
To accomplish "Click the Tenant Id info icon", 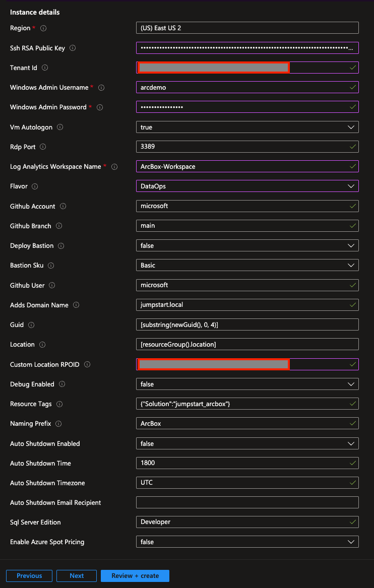I will click(45, 68).
